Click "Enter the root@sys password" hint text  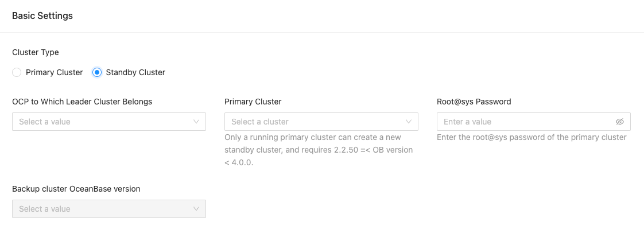click(x=532, y=138)
